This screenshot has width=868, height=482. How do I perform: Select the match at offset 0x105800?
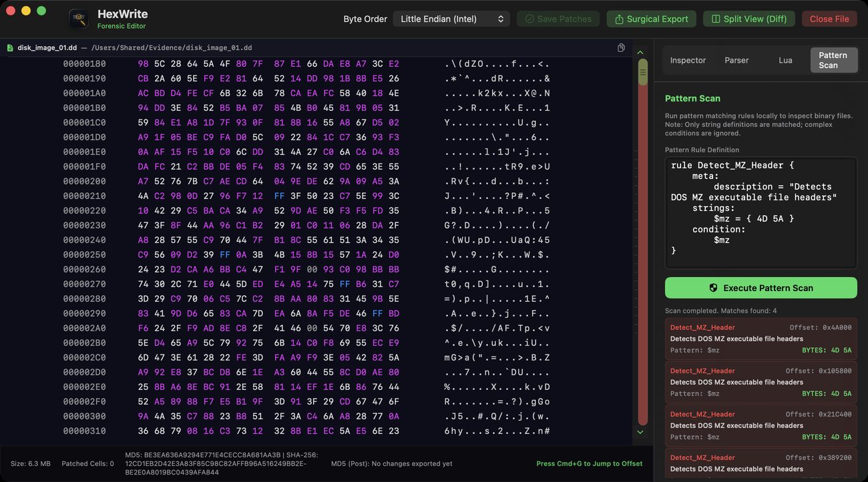(761, 381)
